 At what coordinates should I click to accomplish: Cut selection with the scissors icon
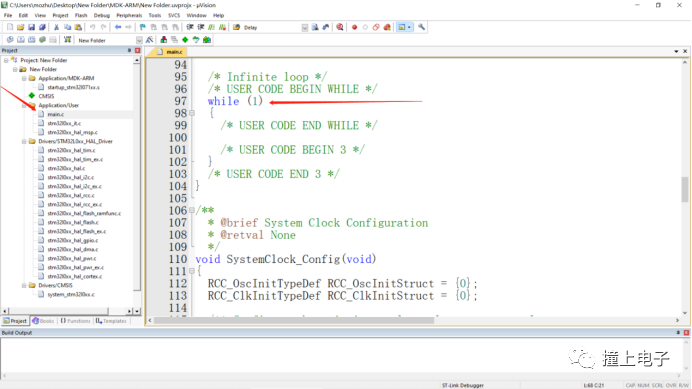click(x=56, y=27)
